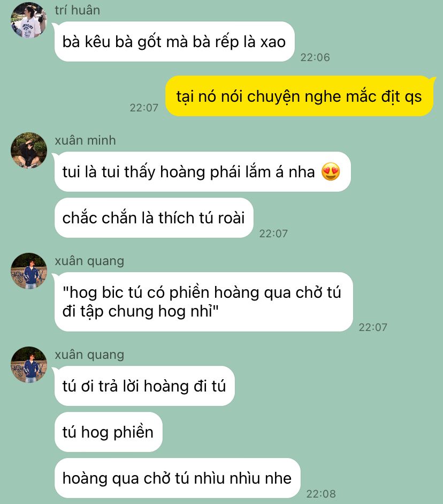
Task: Select the yellow sent message bubble
Action: point(299,96)
